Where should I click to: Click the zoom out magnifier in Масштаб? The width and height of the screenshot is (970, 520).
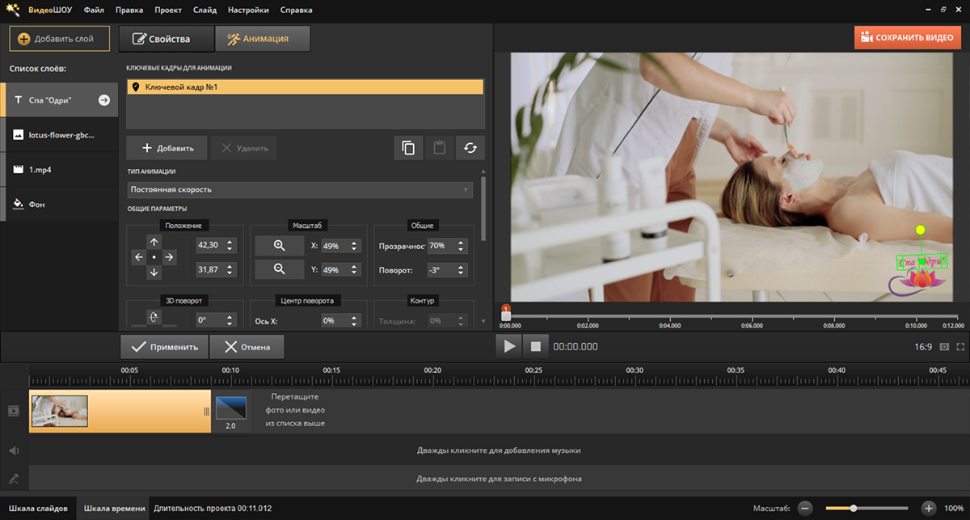click(280, 269)
